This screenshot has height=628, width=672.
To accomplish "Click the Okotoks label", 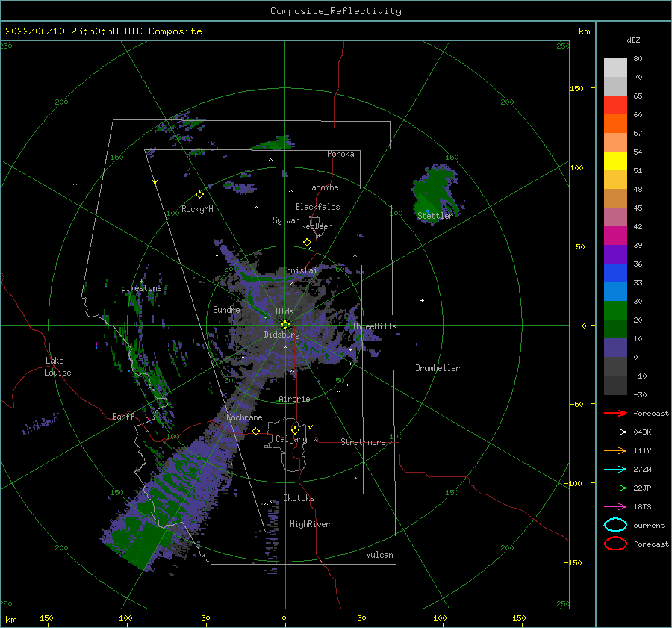I will coord(299,498).
